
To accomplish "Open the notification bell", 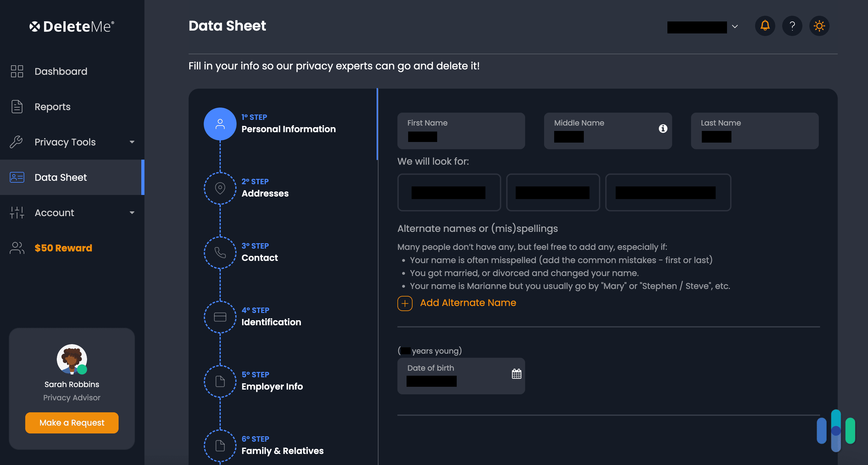I will (x=765, y=26).
